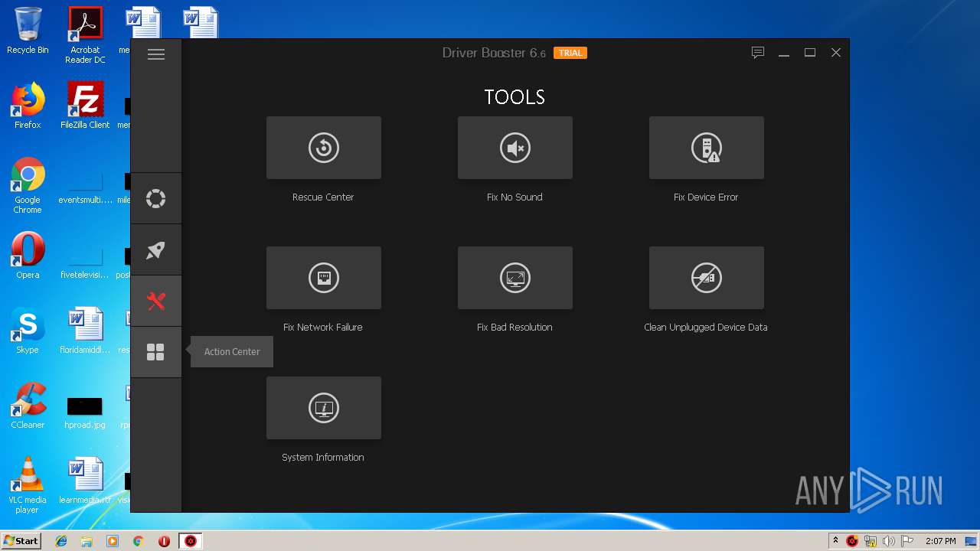This screenshot has height=551, width=980.
Task: Click the Fix Network Failure label
Action: [x=323, y=328]
